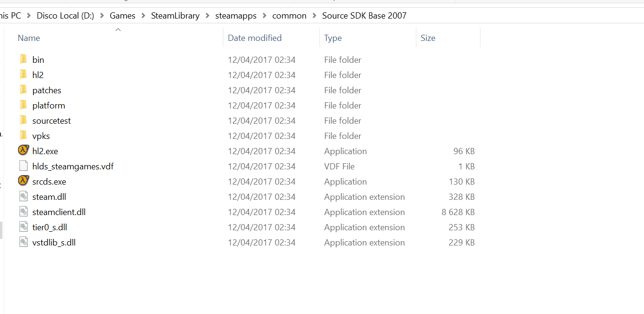Select the patches folder icon

[x=23, y=89]
